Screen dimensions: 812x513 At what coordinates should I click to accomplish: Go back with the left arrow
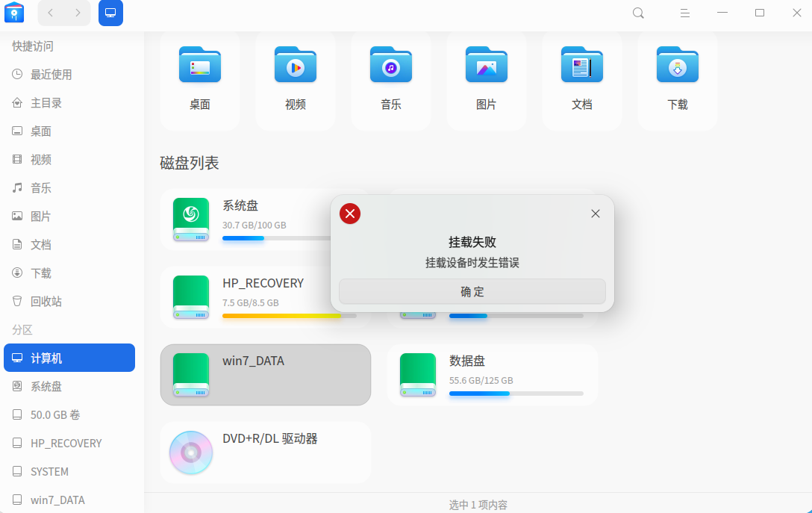pos(51,13)
